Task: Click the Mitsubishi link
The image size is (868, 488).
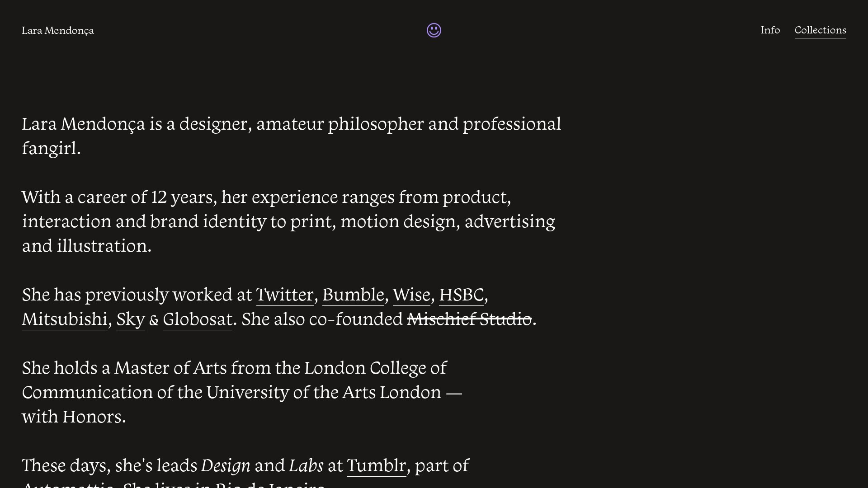Action: (x=65, y=319)
